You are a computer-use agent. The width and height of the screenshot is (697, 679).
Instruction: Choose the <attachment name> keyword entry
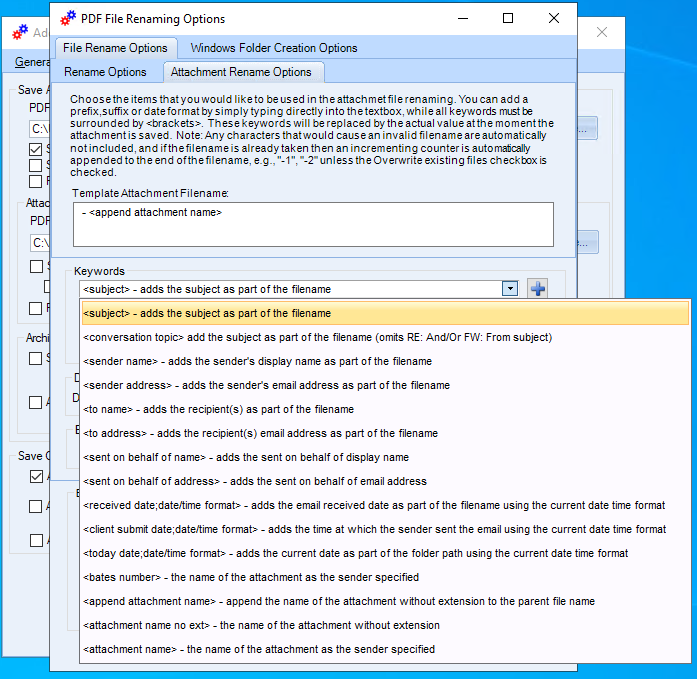[385, 649]
